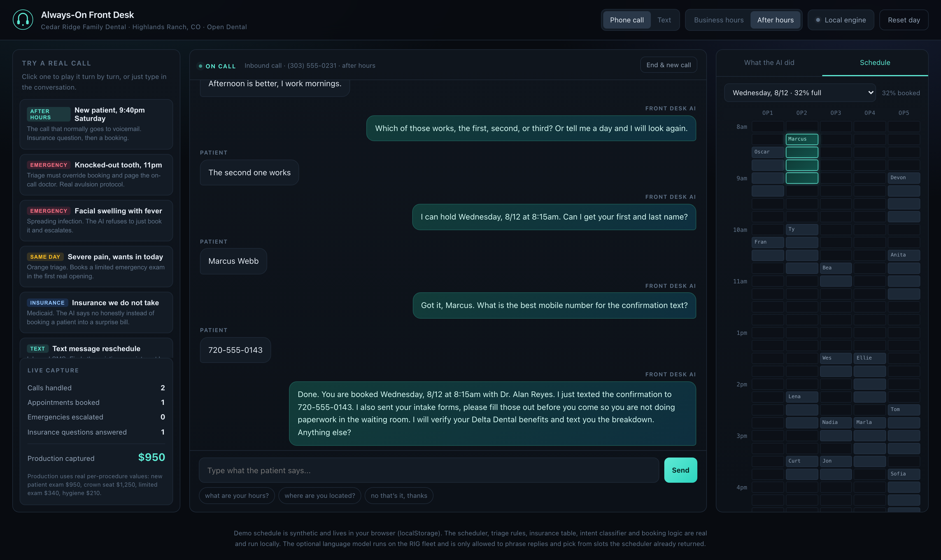Enable the After hours option
The width and height of the screenshot is (941, 560).
pyautogui.click(x=775, y=20)
